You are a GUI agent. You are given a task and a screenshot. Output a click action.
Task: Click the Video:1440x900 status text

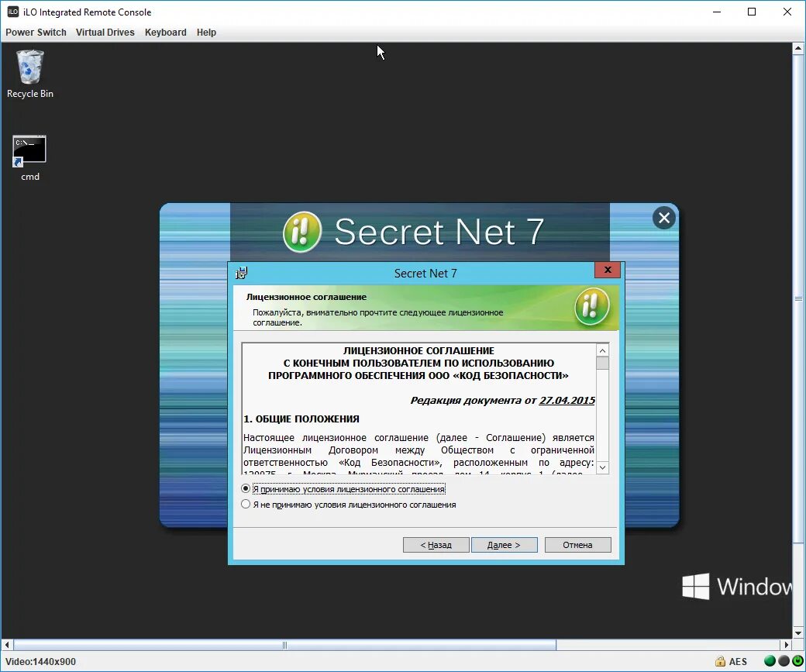click(40, 662)
